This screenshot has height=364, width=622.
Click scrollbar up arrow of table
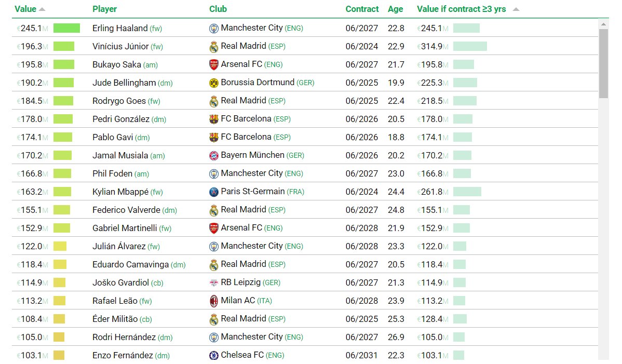coord(603,24)
